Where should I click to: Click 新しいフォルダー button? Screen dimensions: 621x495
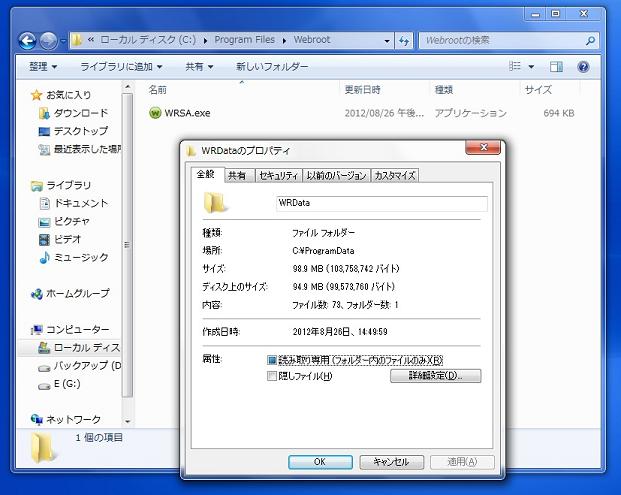click(272, 67)
